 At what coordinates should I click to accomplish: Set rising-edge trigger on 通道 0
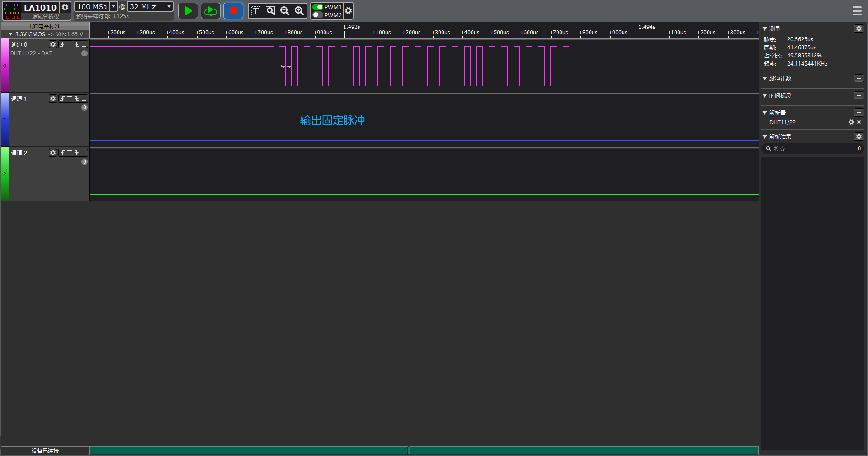pyautogui.click(x=62, y=44)
